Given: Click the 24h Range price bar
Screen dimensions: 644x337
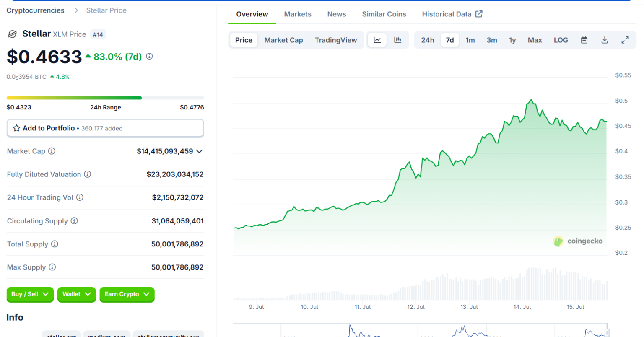Looking at the screenshot, I should (x=105, y=97).
